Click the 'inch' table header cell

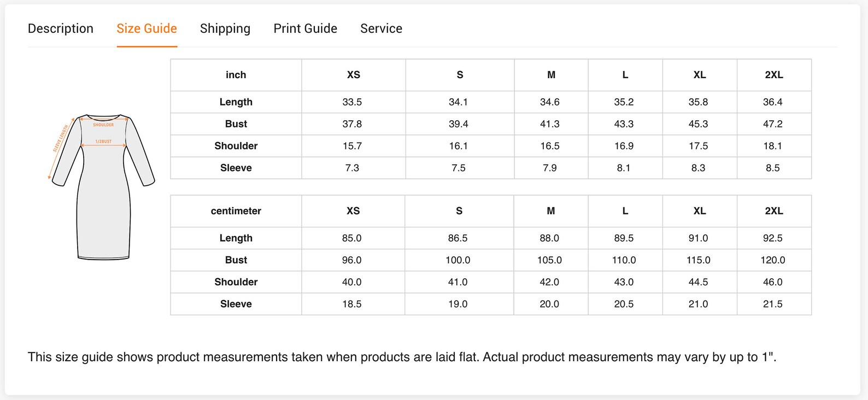click(236, 75)
